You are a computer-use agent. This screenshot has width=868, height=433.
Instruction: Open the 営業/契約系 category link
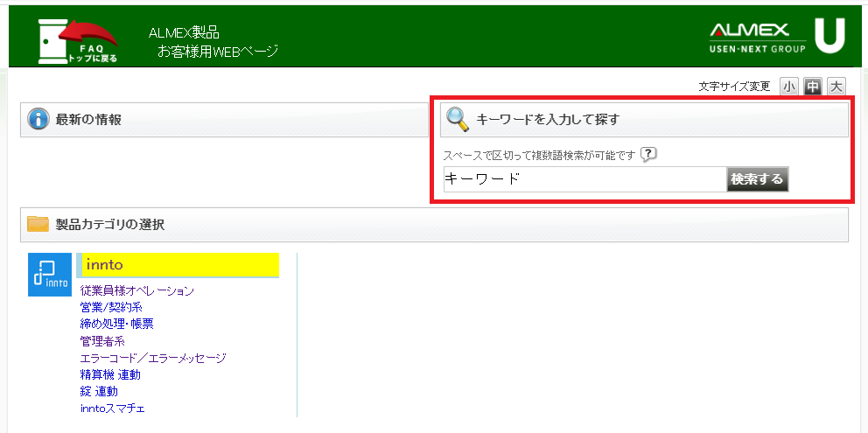pyautogui.click(x=111, y=307)
